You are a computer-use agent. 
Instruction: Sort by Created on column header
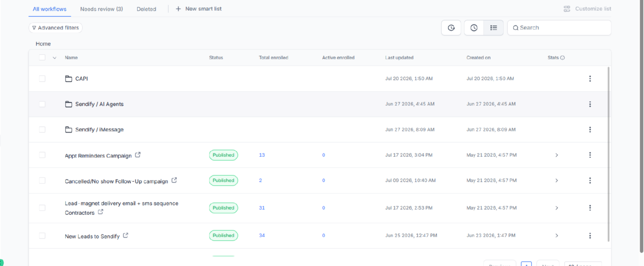[478, 58]
